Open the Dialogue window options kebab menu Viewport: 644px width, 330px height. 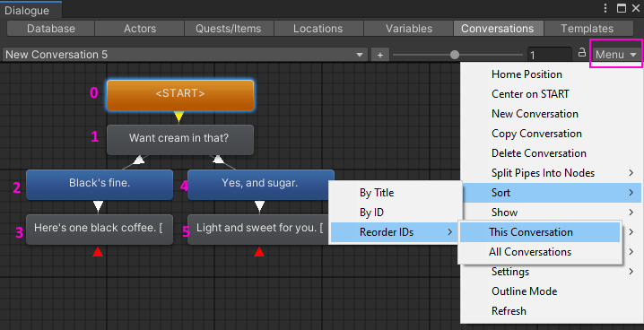[x=605, y=8]
